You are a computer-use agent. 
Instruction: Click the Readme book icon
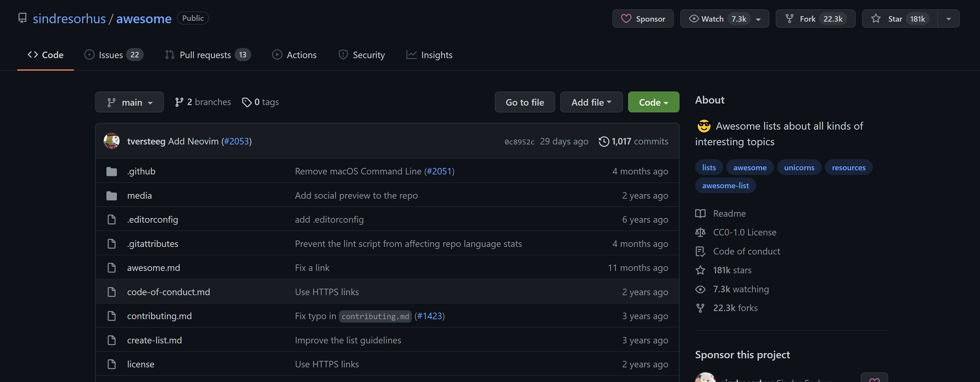point(700,214)
